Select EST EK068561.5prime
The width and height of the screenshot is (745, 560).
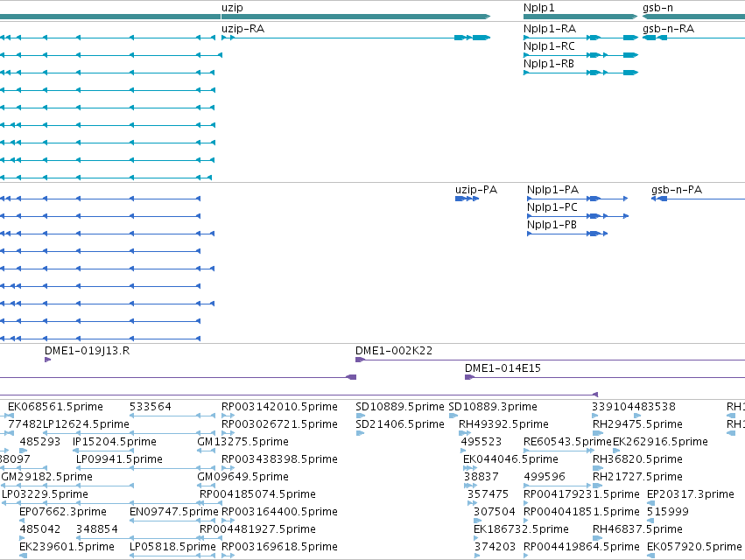pos(55,407)
